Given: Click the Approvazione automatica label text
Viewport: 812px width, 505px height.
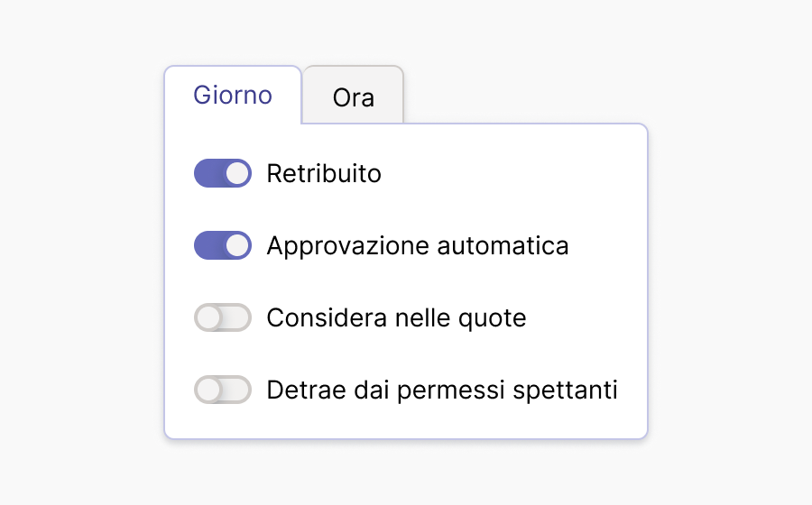Looking at the screenshot, I should pos(418,245).
